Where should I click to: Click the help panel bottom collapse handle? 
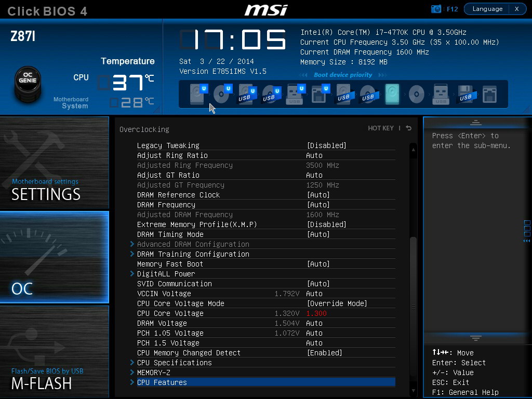[476, 338]
